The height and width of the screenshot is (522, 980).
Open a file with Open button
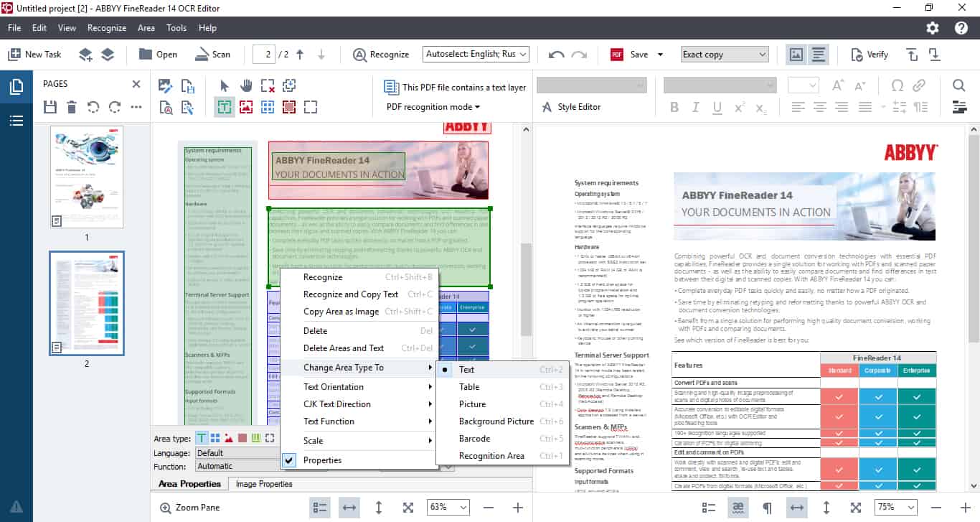click(158, 54)
